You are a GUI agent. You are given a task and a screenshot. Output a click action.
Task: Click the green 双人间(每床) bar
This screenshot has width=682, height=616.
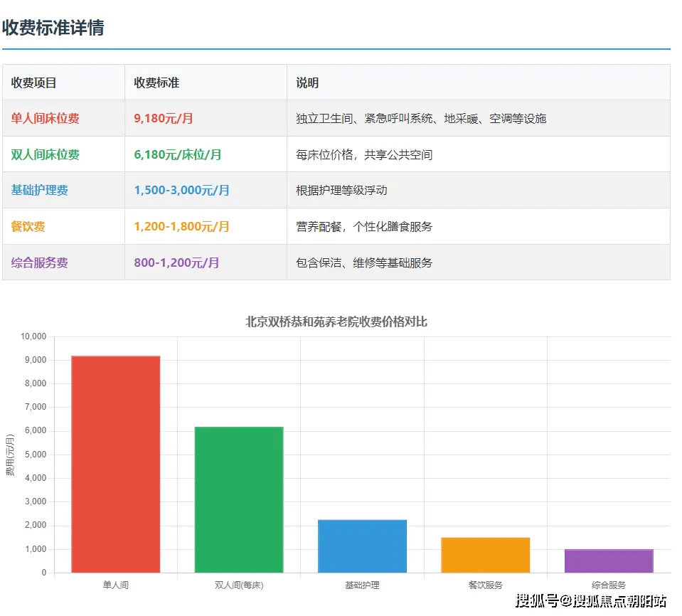pos(239,499)
